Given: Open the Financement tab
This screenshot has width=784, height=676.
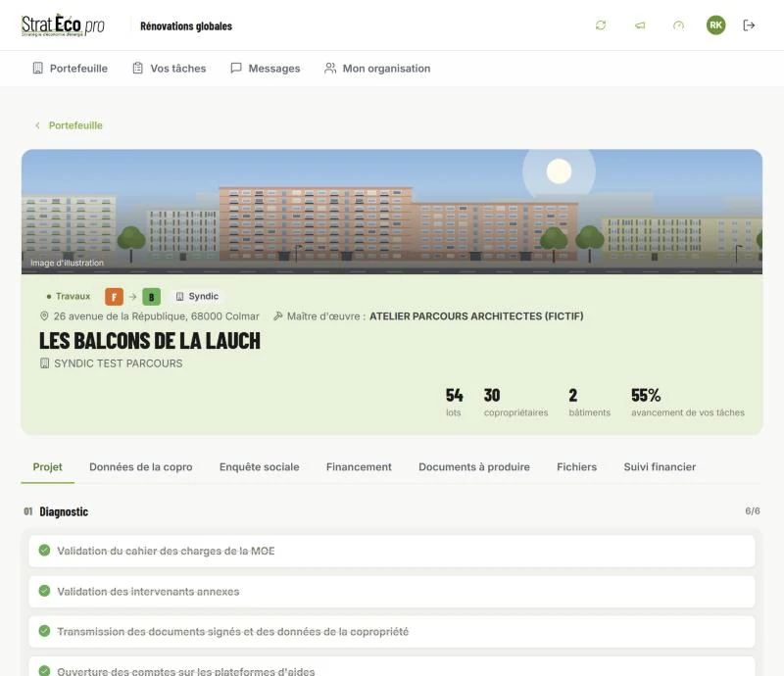Looking at the screenshot, I should click(x=359, y=467).
